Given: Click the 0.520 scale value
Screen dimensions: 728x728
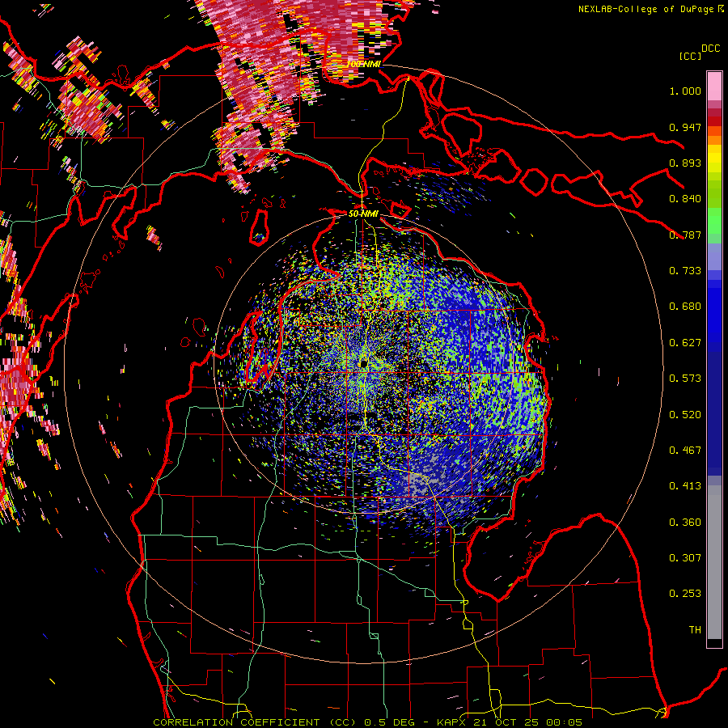Looking at the screenshot, I should click(685, 415).
